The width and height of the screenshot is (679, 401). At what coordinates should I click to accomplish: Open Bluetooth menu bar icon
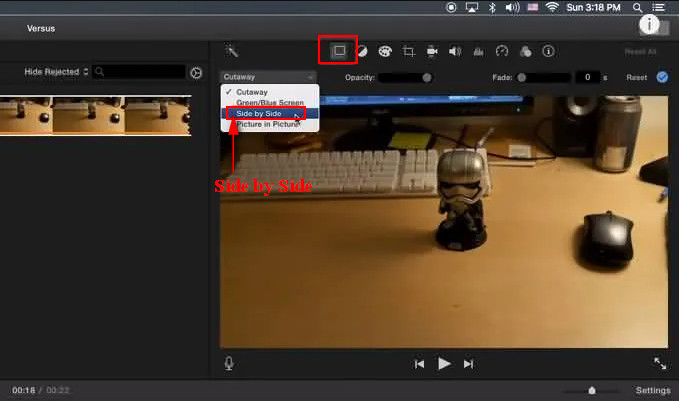coord(492,7)
